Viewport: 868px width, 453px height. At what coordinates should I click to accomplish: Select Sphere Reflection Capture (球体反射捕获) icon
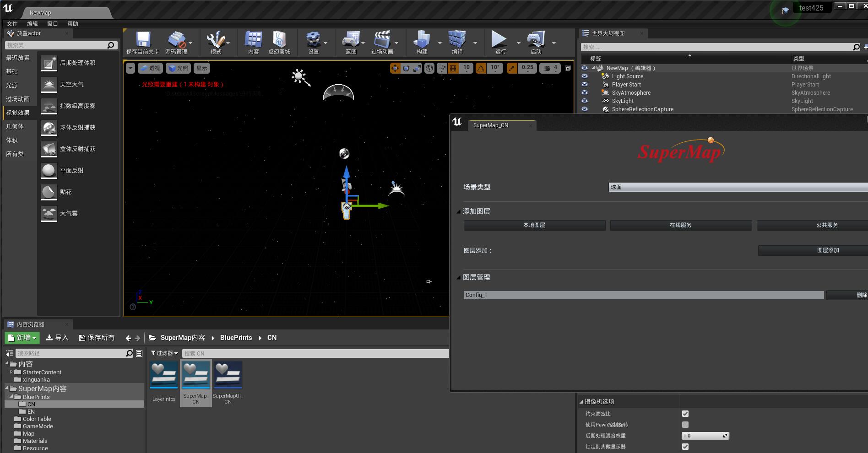[49, 128]
